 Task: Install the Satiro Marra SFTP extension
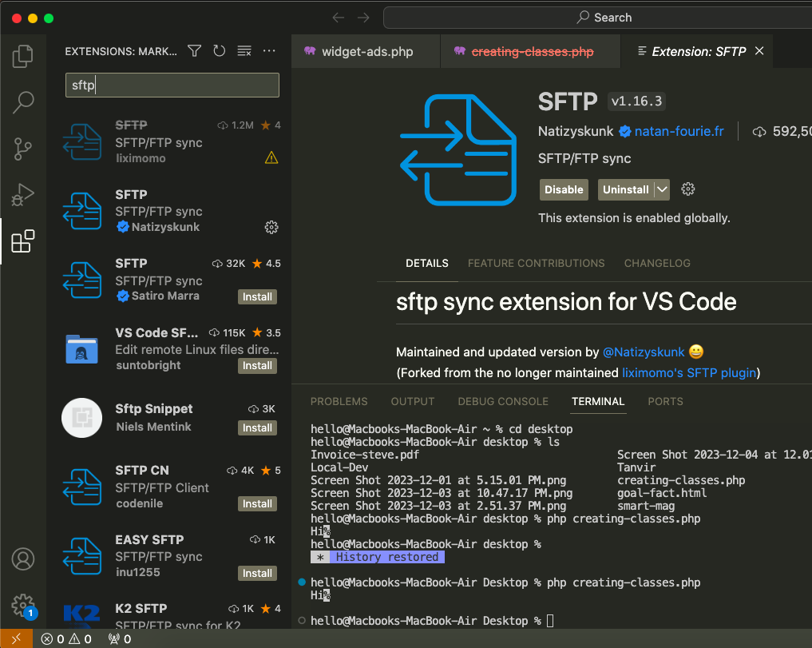[x=257, y=296]
